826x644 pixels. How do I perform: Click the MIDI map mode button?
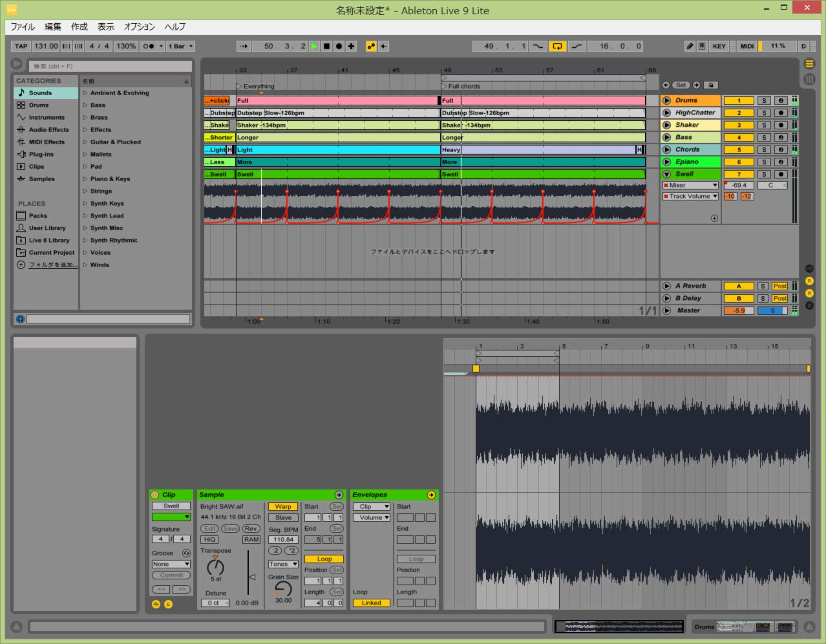point(747,47)
